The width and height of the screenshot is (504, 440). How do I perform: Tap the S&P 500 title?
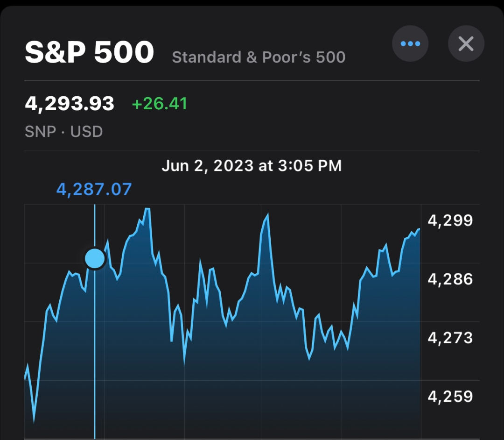[x=89, y=52]
